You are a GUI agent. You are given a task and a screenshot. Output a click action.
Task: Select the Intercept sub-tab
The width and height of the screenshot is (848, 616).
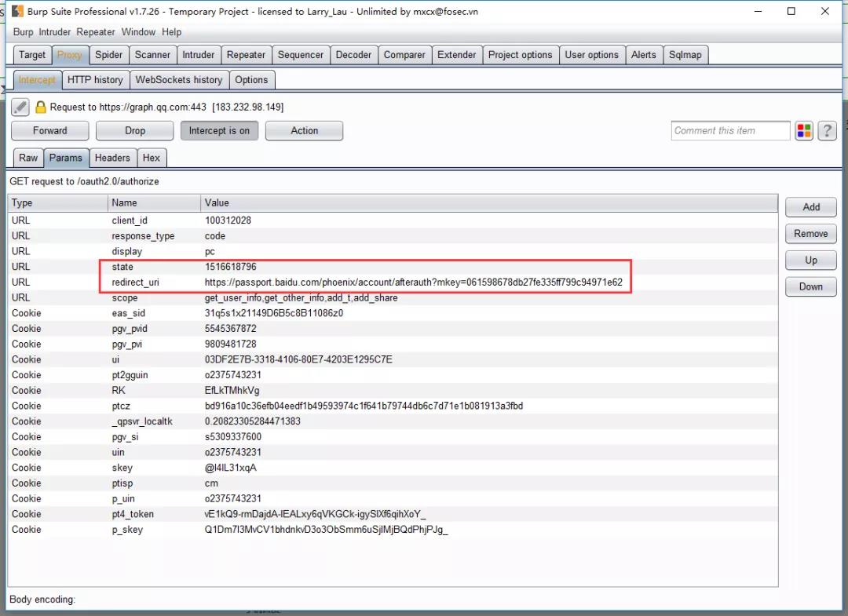37,80
